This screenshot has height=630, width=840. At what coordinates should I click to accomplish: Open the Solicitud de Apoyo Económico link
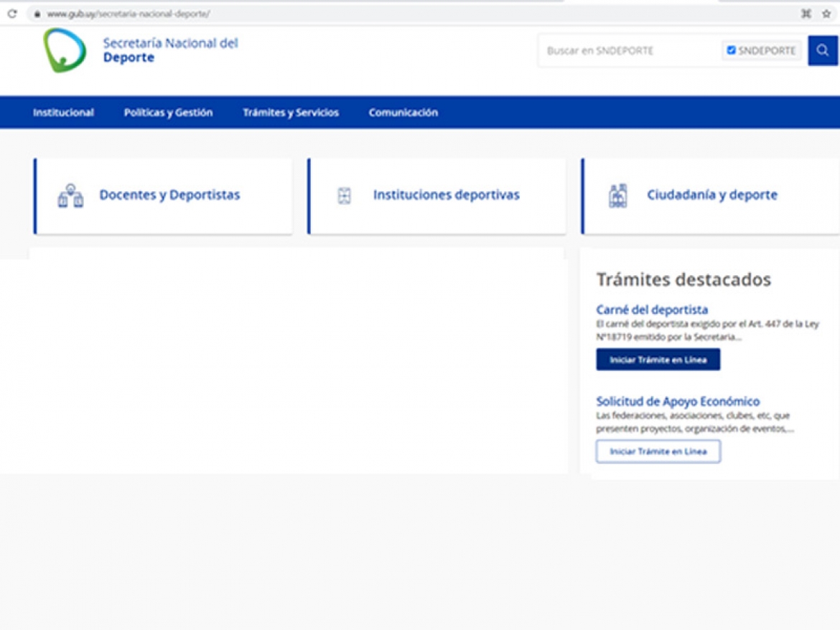[678, 402]
